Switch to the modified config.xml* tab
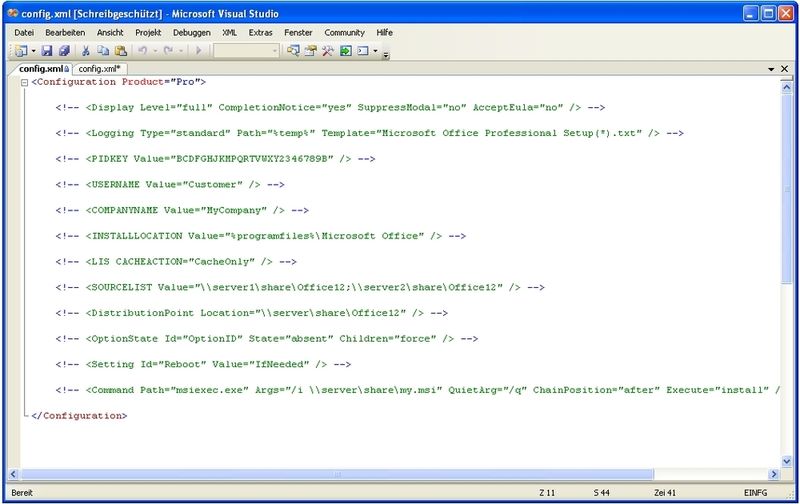This screenshot has width=800, height=504. coord(99,68)
